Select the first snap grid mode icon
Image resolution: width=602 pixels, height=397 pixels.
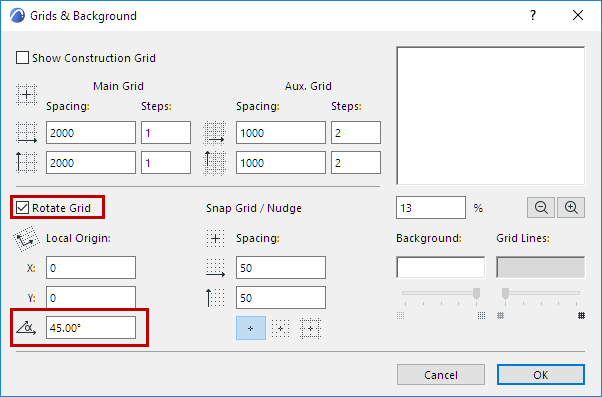251,328
